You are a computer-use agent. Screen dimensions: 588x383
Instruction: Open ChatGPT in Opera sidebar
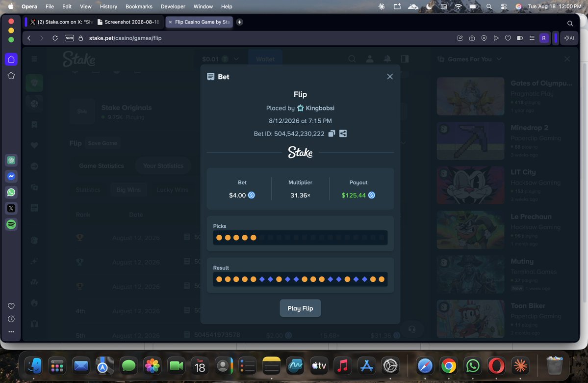coord(11,161)
